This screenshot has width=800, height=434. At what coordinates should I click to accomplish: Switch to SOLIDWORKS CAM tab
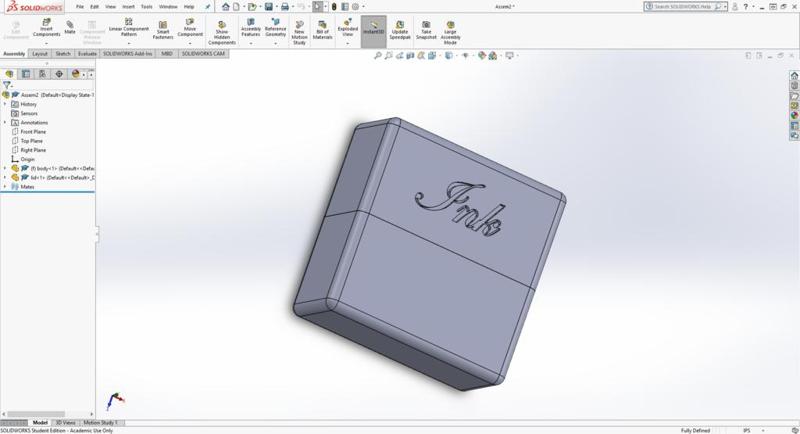(x=203, y=54)
